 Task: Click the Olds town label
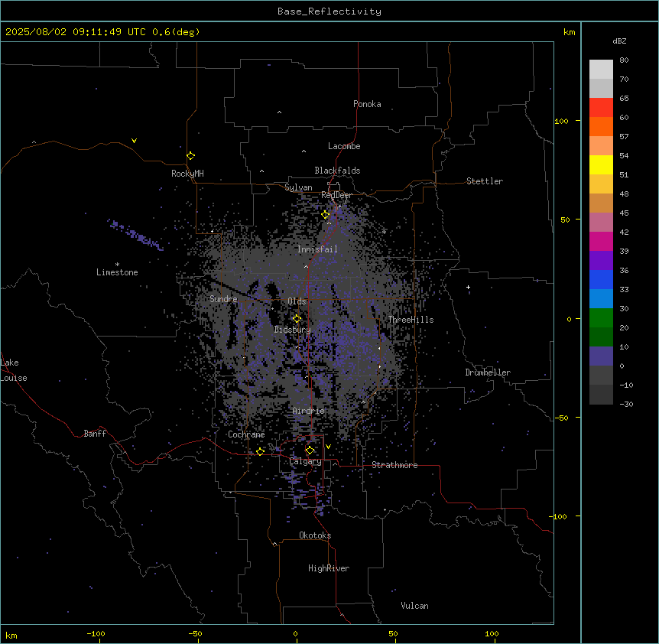(x=297, y=301)
